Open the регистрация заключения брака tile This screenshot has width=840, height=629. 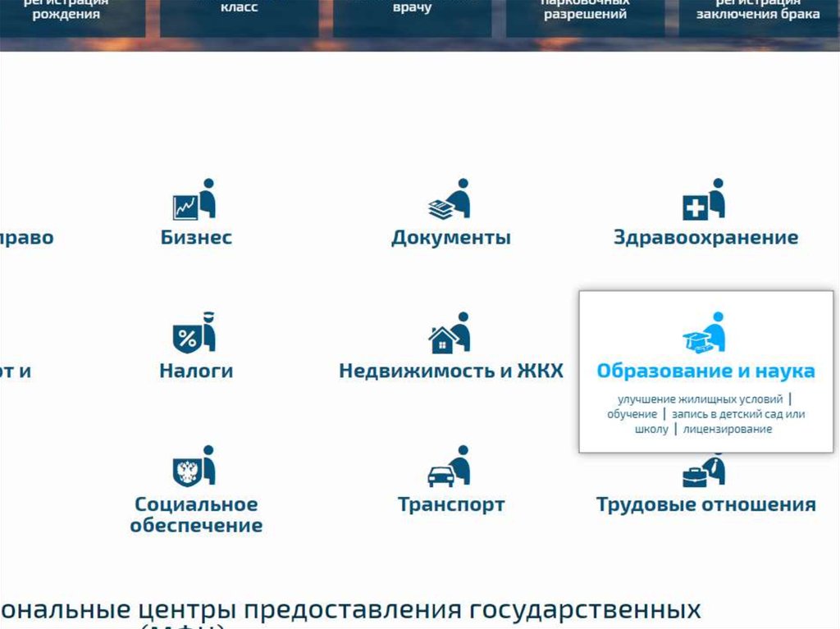(758, 18)
